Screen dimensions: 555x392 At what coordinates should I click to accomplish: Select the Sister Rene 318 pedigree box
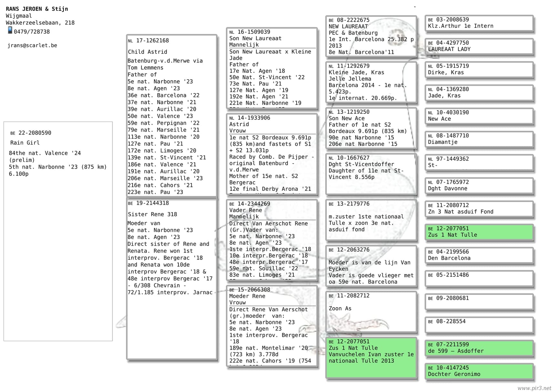click(x=171, y=279)
